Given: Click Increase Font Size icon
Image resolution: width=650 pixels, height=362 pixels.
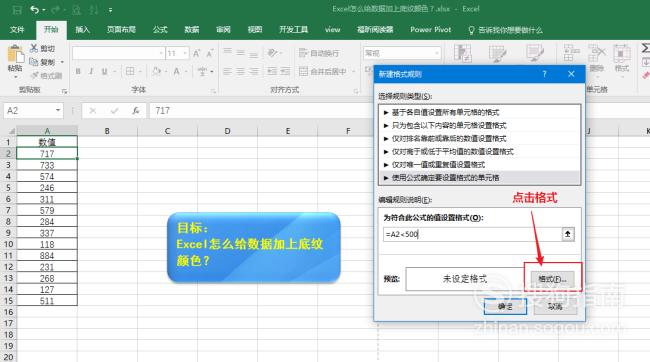Looking at the screenshot, I should (x=196, y=53).
